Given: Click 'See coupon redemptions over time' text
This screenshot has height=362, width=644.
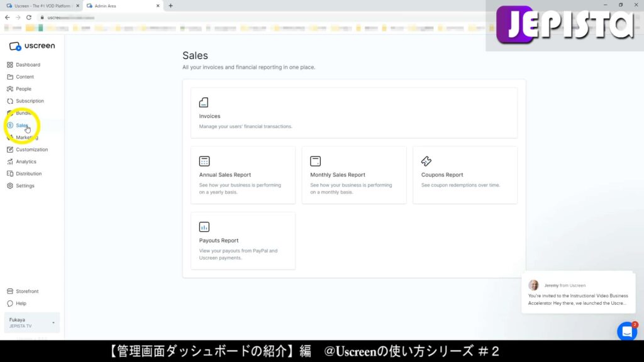Looking at the screenshot, I should point(460,185).
